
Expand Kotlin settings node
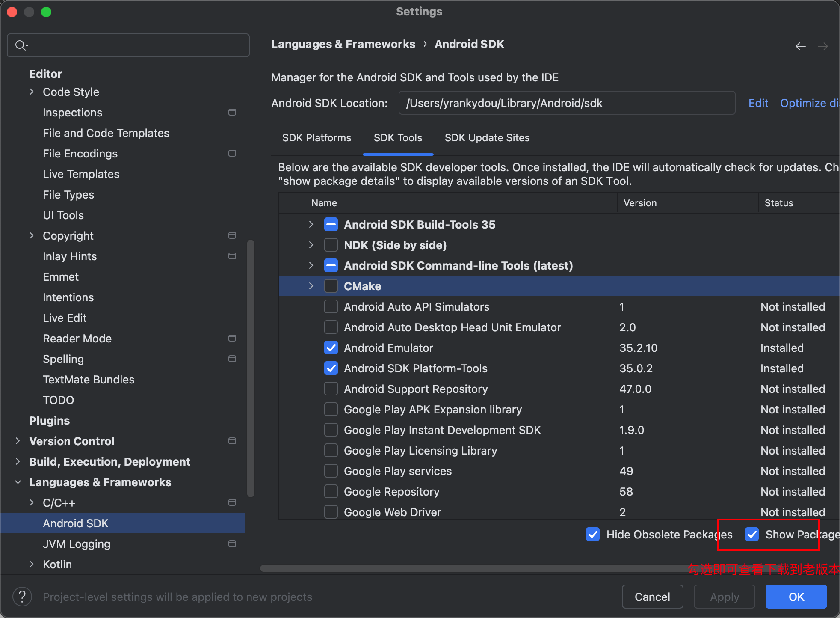(31, 564)
